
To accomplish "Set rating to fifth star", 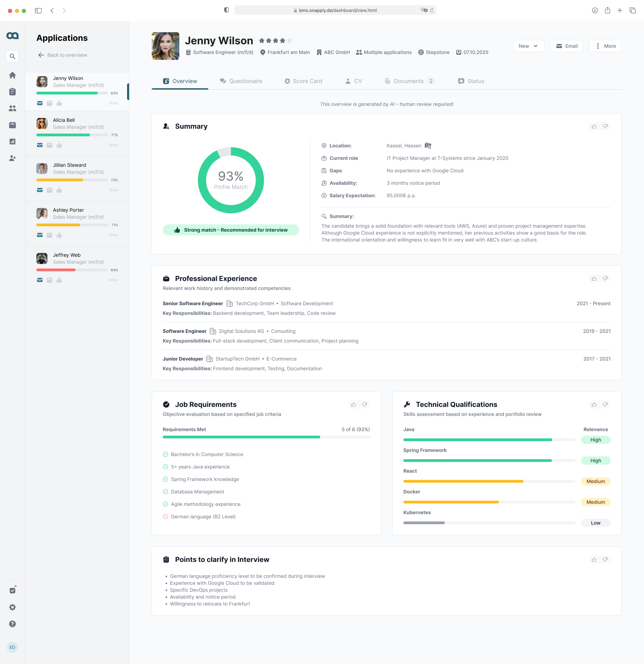I will tap(289, 41).
